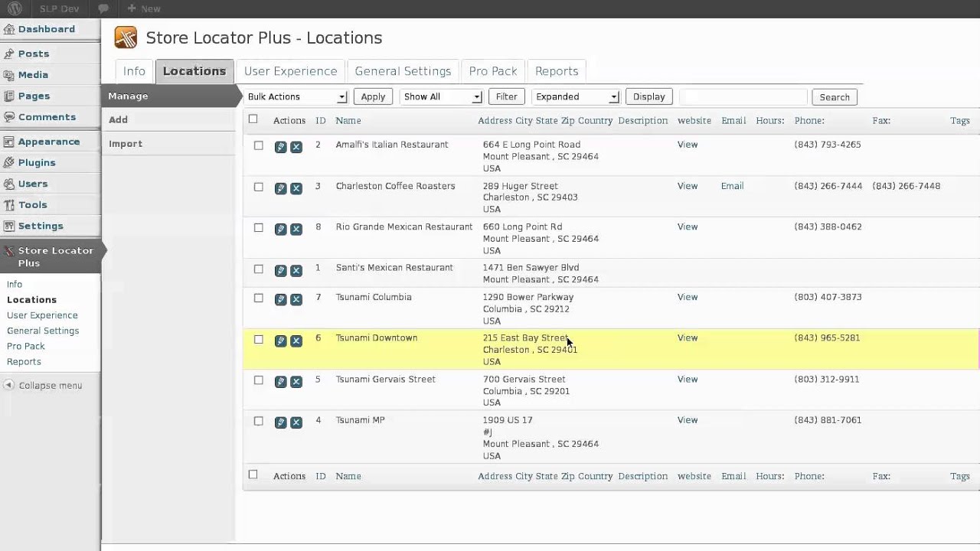
Task: Open the Expanded display mode dropdown
Action: [575, 96]
